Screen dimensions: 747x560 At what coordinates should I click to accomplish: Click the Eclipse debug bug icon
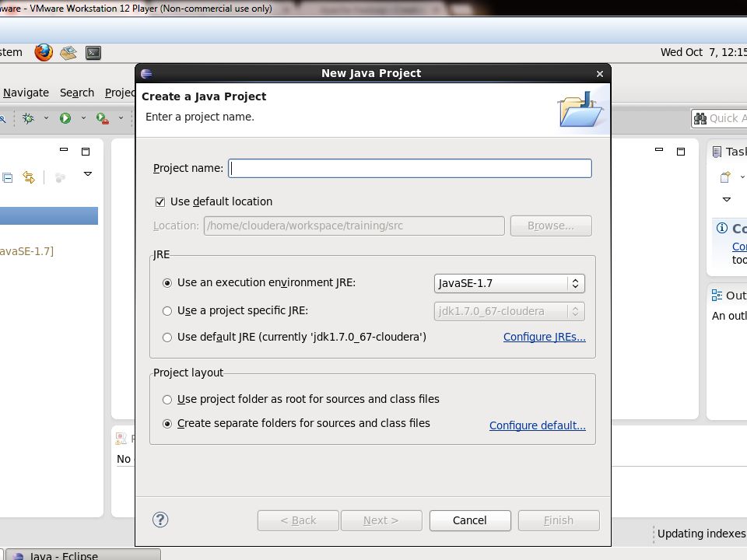pyautogui.click(x=28, y=118)
